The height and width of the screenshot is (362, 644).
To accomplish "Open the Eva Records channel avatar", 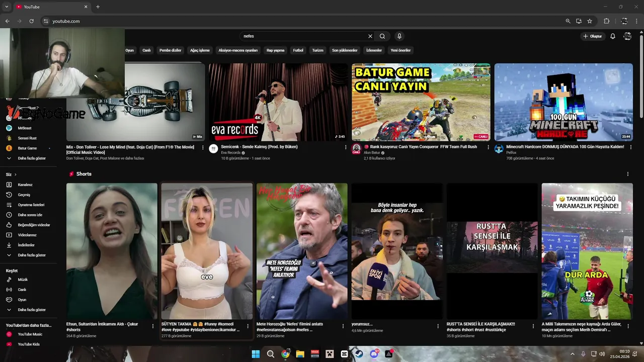I will [213, 149].
